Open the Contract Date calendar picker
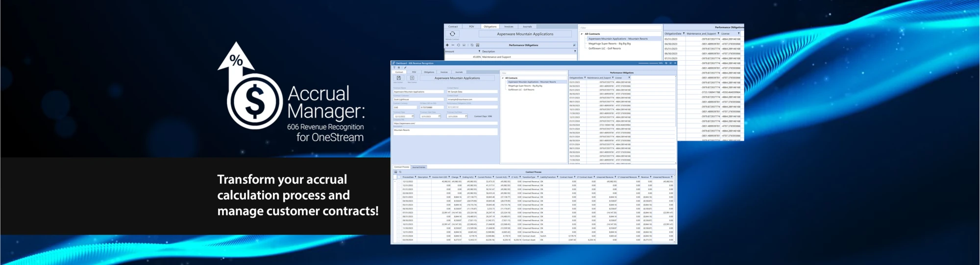 (x=413, y=117)
